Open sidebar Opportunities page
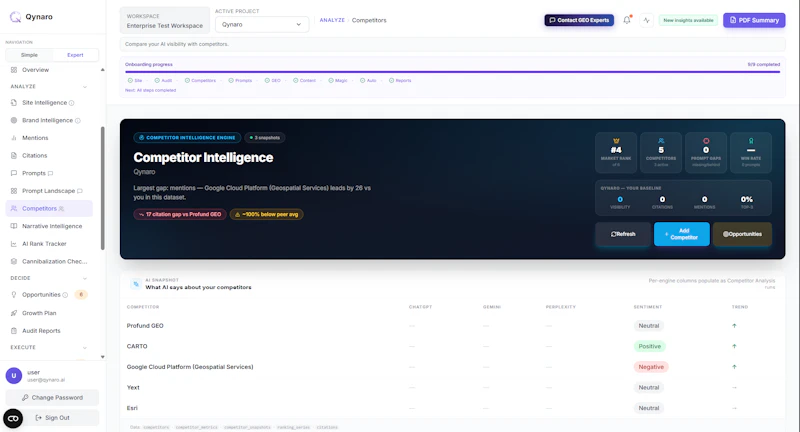The image size is (800, 432). 41,295
